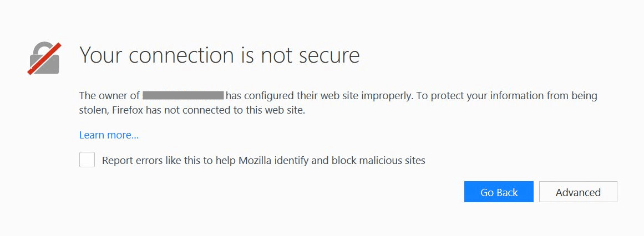Viewport: 644px width, 236px height.
Task: Enable the report errors to Mozilla checkbox
Action: point(87,160)
